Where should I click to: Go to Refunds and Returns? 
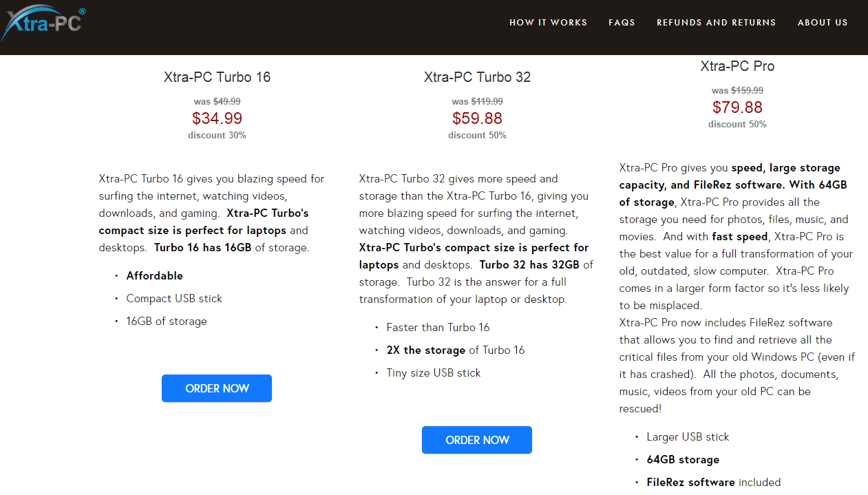[716, 23]
